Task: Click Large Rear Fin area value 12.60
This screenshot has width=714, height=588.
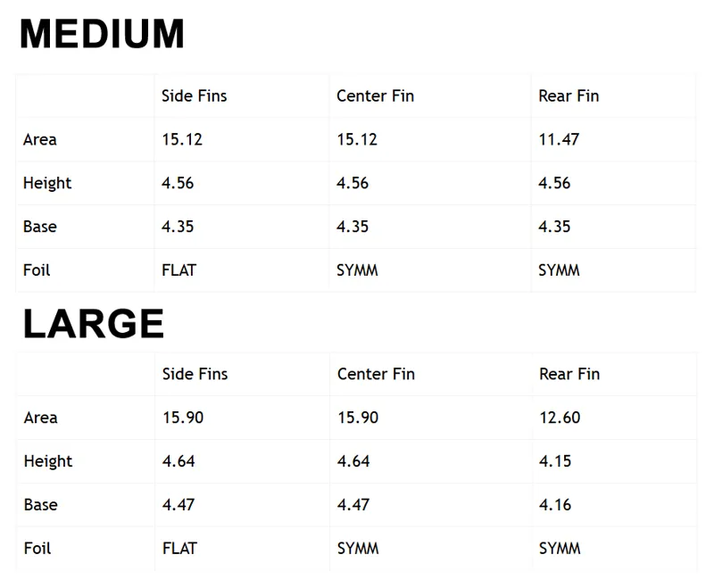Action: tap(560, 418)
